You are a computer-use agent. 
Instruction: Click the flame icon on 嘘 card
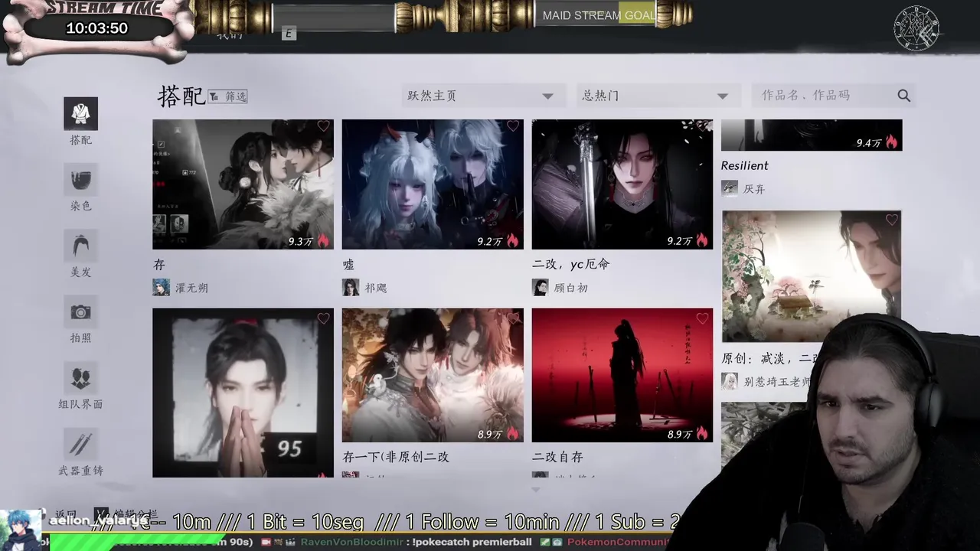pos(512,240)
